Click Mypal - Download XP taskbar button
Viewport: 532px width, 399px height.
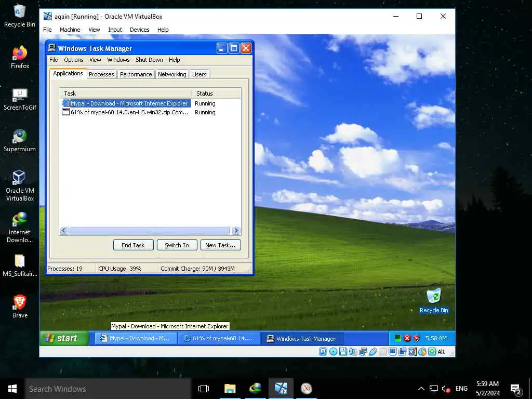pos(135,338)
